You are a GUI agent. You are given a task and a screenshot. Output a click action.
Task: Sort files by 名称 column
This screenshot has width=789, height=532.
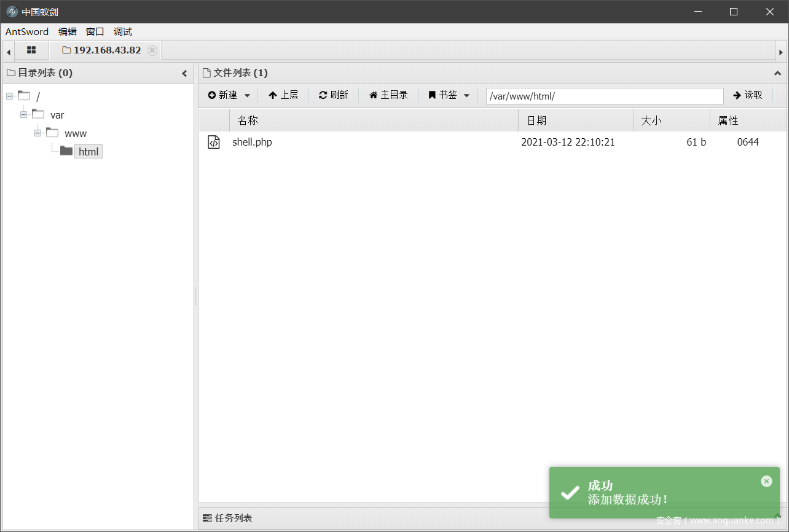tap(374, 120)
